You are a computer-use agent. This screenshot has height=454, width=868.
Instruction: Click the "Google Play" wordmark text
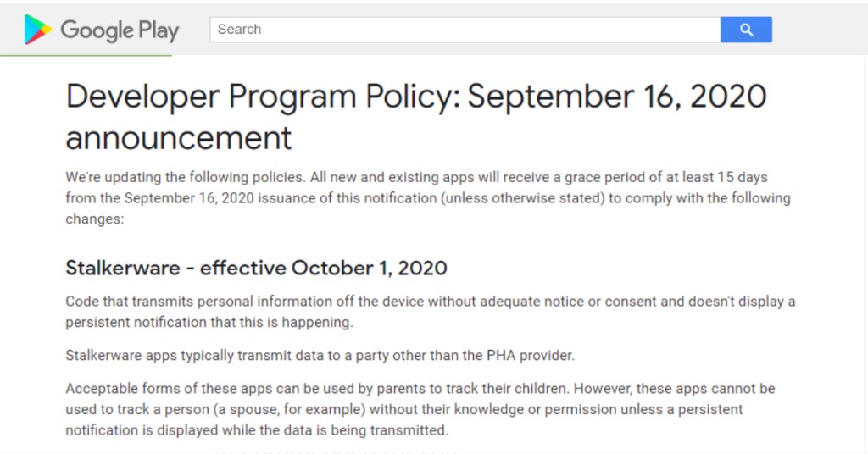click(120, 31)
